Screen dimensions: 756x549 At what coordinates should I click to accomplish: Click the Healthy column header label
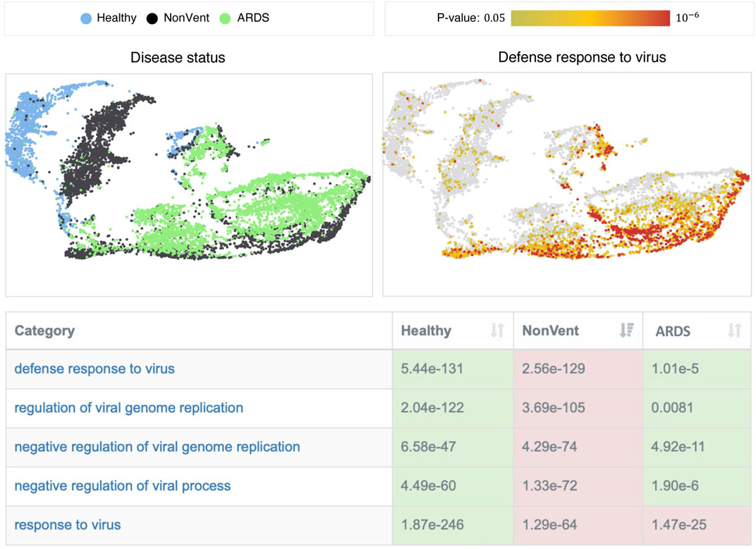[x=426, y=331]
